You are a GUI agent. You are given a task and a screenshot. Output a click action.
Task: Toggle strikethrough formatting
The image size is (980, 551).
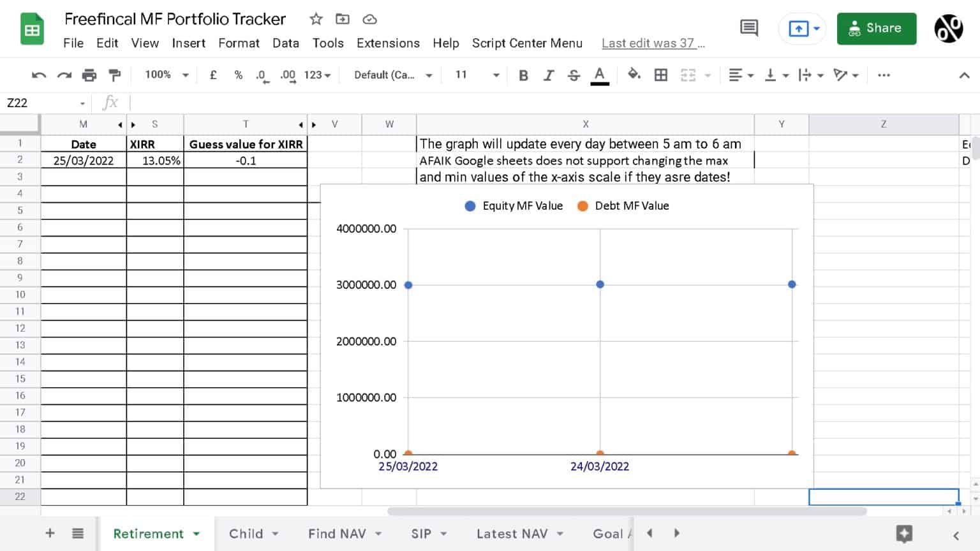point(574,75)
